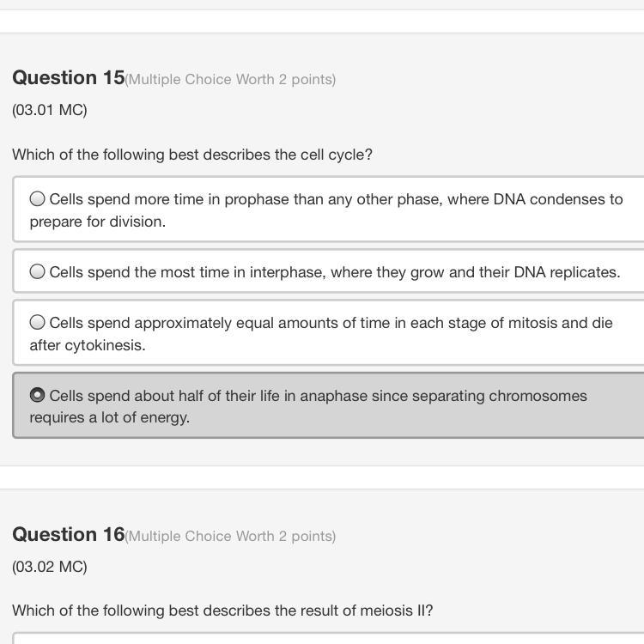The width and height of the screenshot is (644, 644).
Task: Click the selected anaphase answer radio button
Action: (38, 396)
